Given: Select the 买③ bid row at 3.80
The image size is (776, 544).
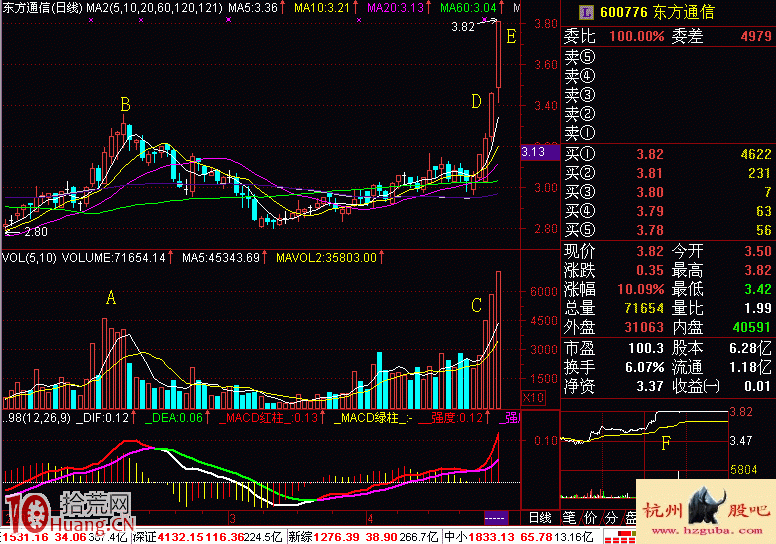Looking at the screenshot, I should click(x=668, y=192).
